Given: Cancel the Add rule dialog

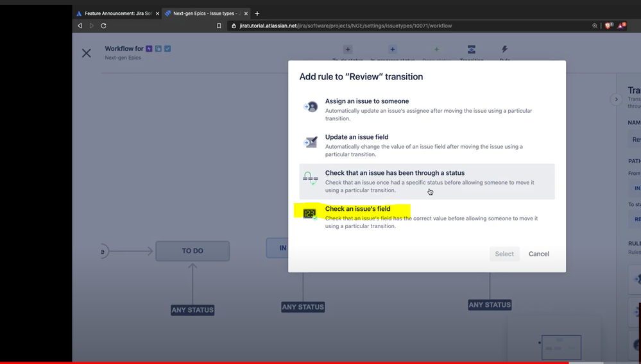Looking at the screenshot, I should [x=539, y=254].
